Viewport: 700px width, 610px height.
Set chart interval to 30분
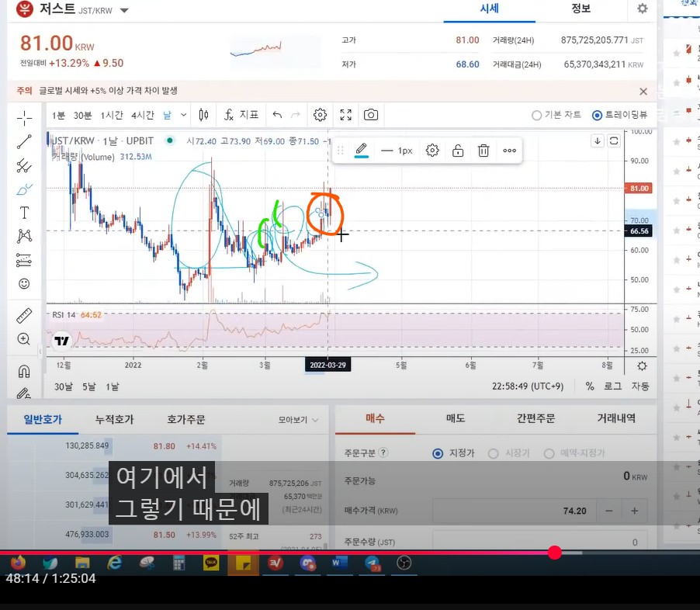tap(82, 115)
